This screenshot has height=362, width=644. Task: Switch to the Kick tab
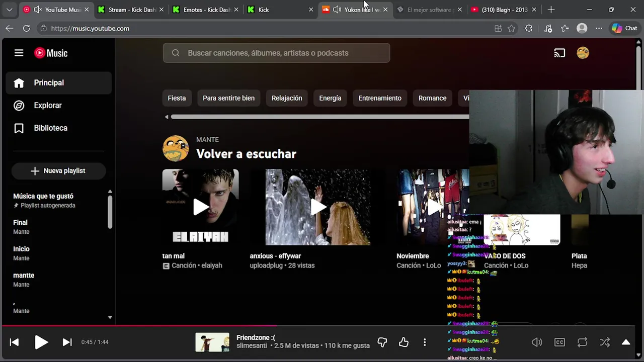point(281,10)
